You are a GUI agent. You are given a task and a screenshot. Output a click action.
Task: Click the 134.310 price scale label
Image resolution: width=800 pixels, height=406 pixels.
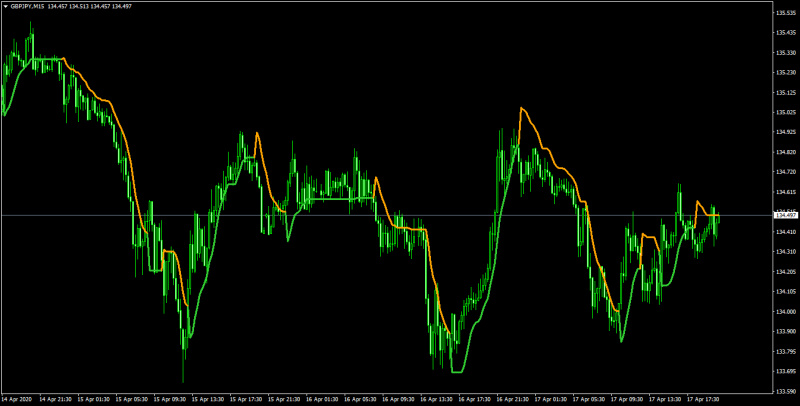(x=785, y=252)
